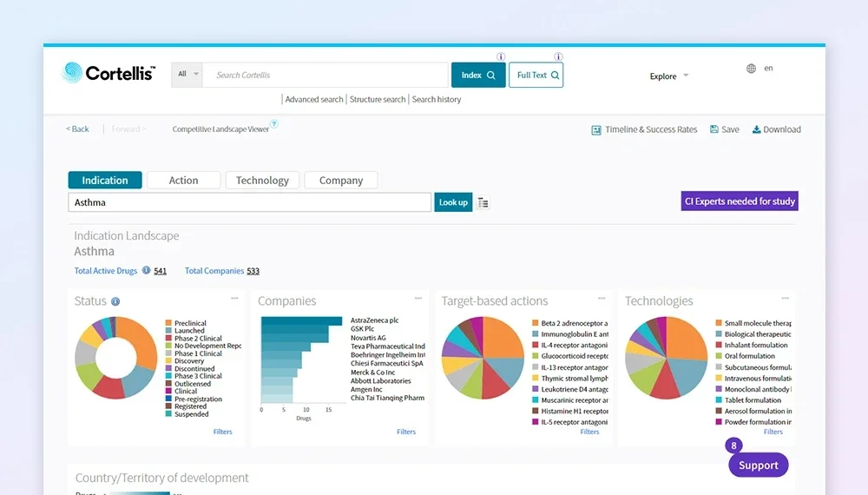
Task: Download the landscape report
Action: coord(776,129)
